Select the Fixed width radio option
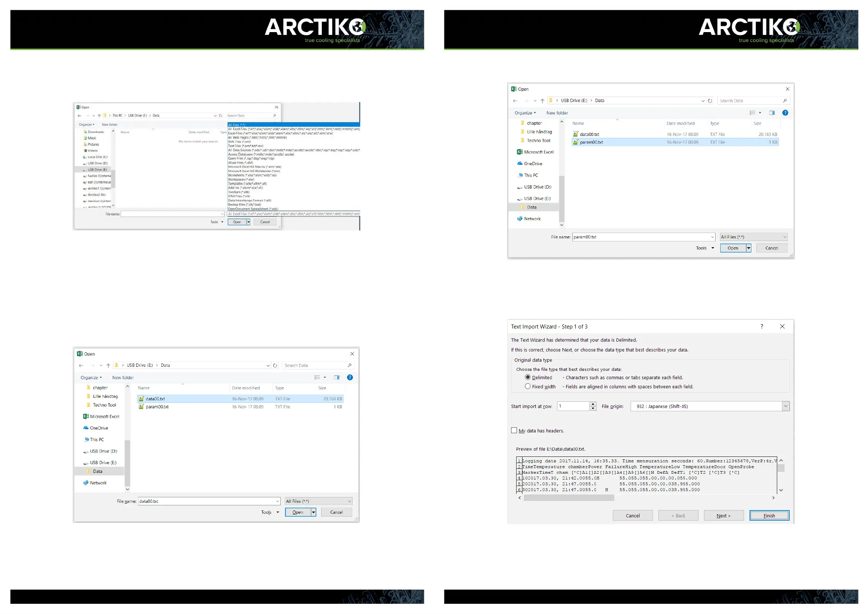 pos(528,386)
